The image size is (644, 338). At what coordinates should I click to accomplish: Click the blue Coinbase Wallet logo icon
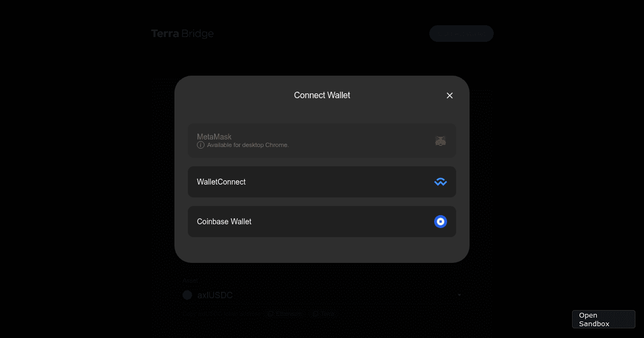pyautogui.click(x=440, y=221)
